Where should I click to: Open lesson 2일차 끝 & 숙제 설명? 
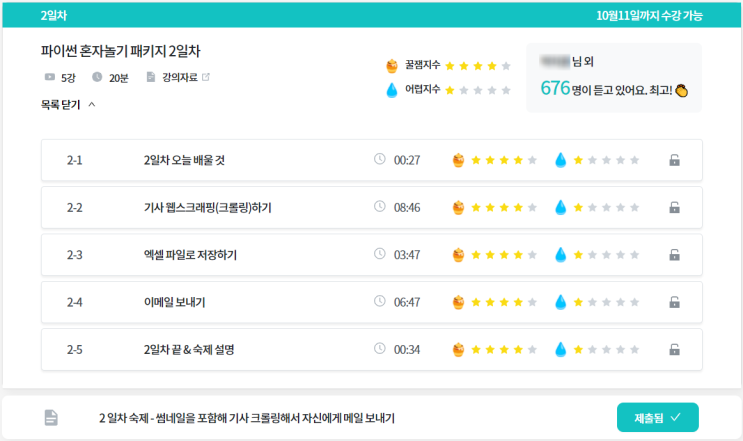pyautogui.click(x=189, y=350)
